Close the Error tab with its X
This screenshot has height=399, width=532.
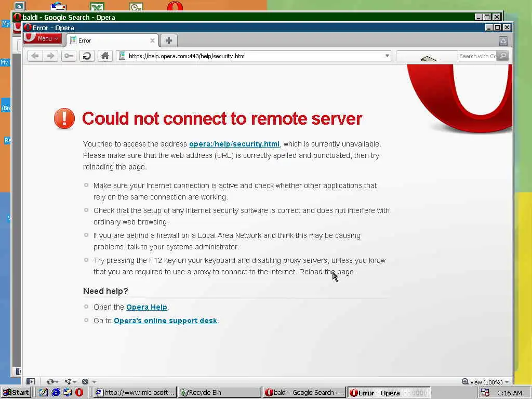pos(152,41)
